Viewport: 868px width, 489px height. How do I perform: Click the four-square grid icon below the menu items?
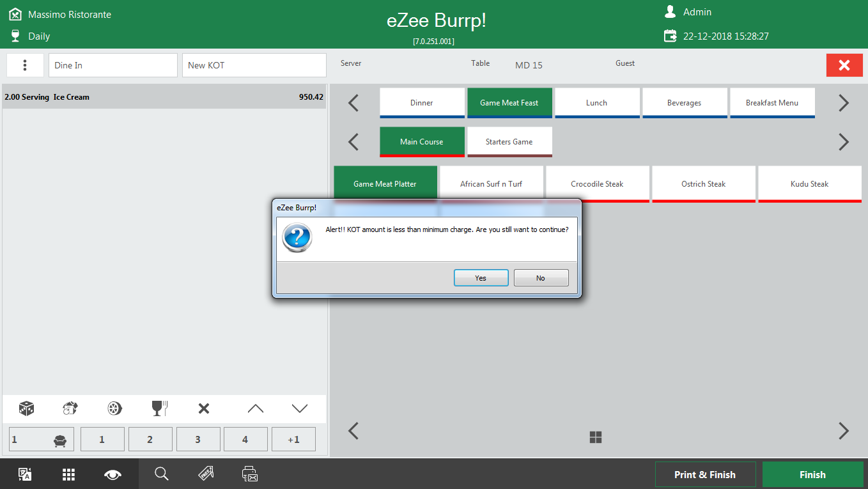coord(596,437)
